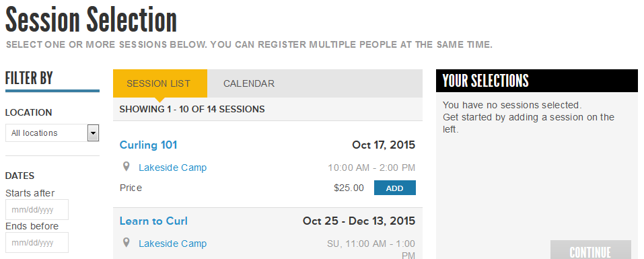Select the Session List tab
644x259 pixels.
(160, 83)
